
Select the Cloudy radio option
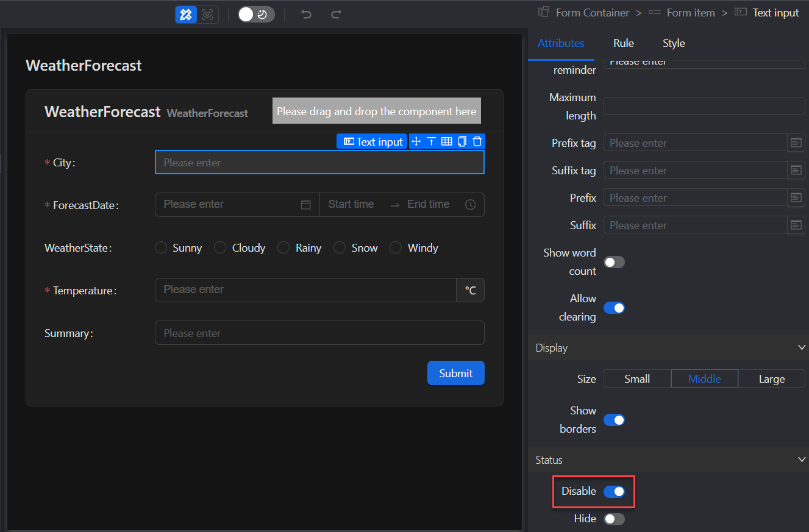[x=221, y=247]
